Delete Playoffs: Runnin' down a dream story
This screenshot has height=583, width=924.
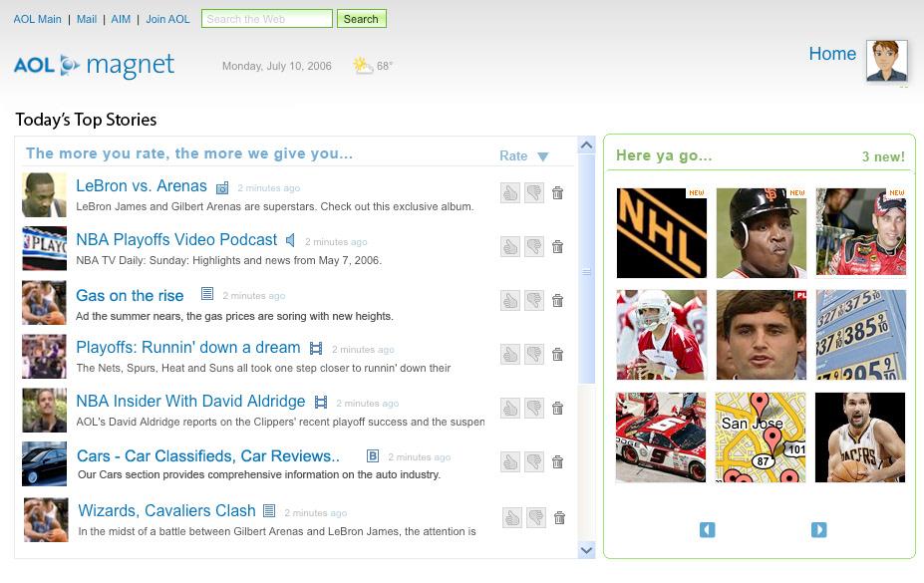557,354
